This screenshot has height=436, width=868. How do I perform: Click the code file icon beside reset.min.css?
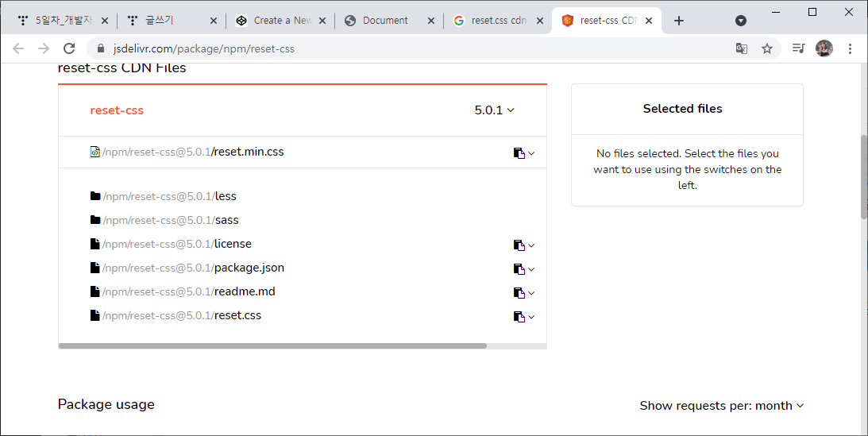95,151
